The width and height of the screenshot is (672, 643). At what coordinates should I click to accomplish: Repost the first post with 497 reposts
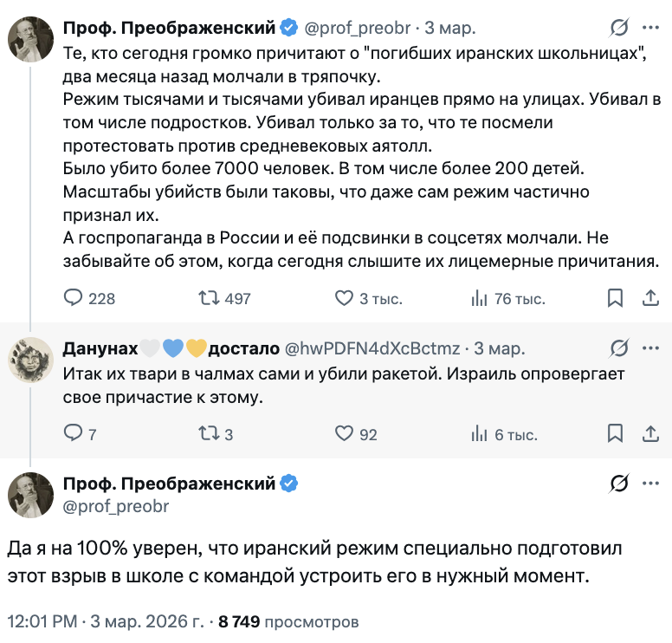pyautogui.click(x=209, y=298)
